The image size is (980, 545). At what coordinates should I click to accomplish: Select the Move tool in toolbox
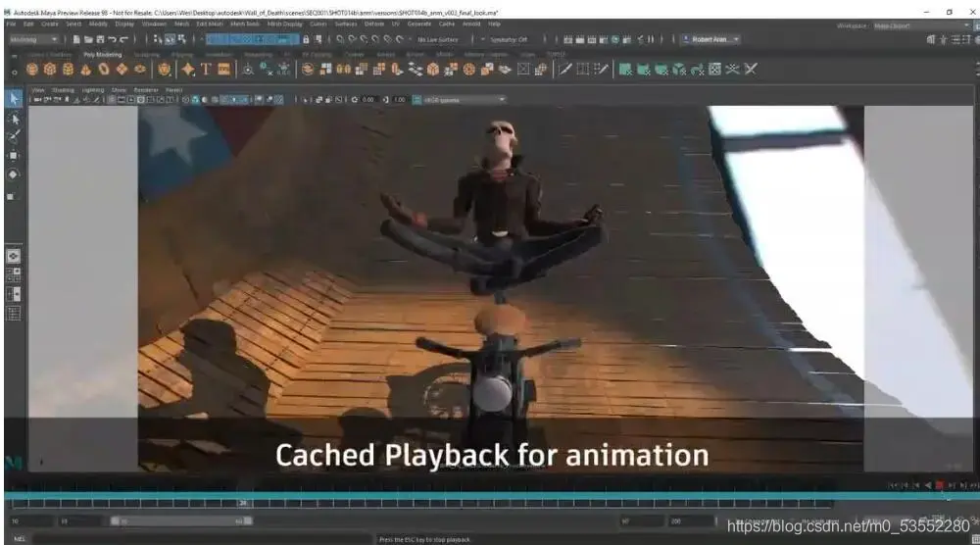pyautogui.click(x=13, y=156)
